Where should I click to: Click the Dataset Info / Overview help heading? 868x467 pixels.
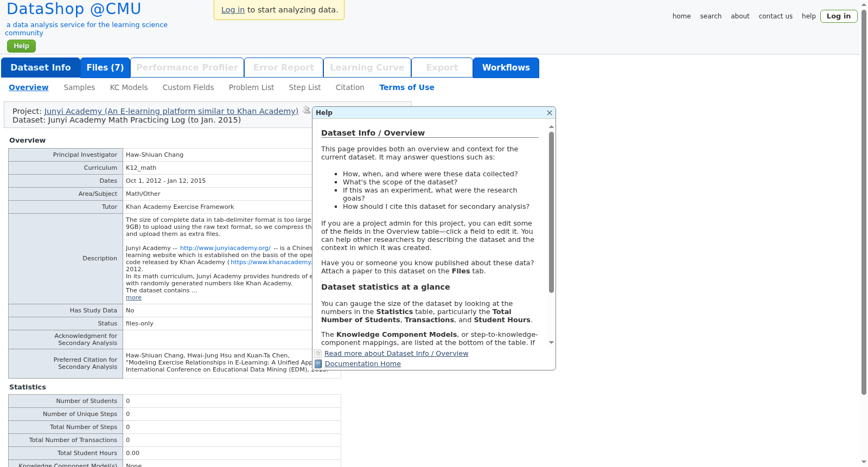pyautogui.click(x=373, y=133)
